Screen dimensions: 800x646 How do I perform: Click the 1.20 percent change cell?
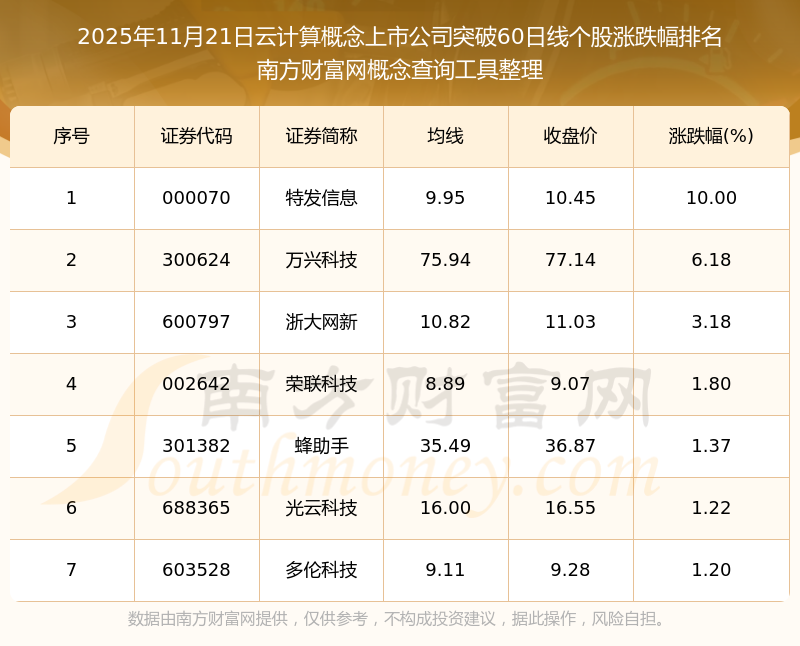[x=711, y=570]
